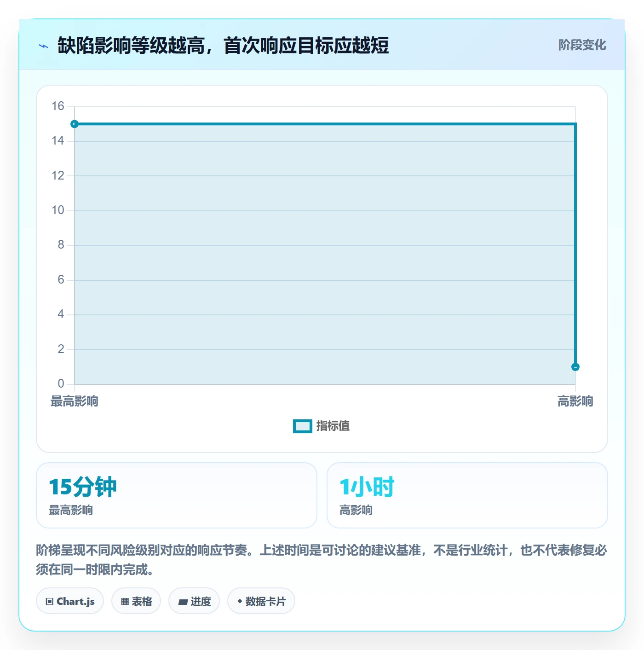This screenshot has height=650, width=644.
Task: Select the 数据卡片 tag chip
Action: (x=261, y=601)
